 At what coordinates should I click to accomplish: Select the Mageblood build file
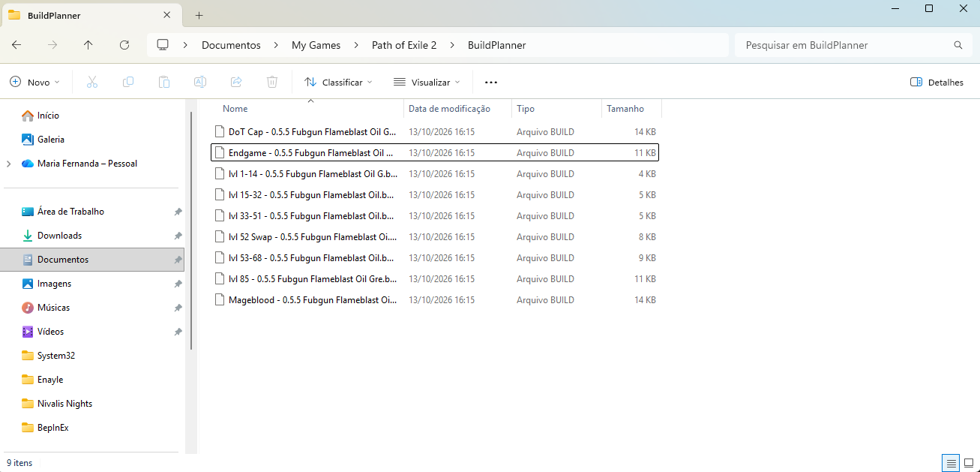click(x=435, y=300)
